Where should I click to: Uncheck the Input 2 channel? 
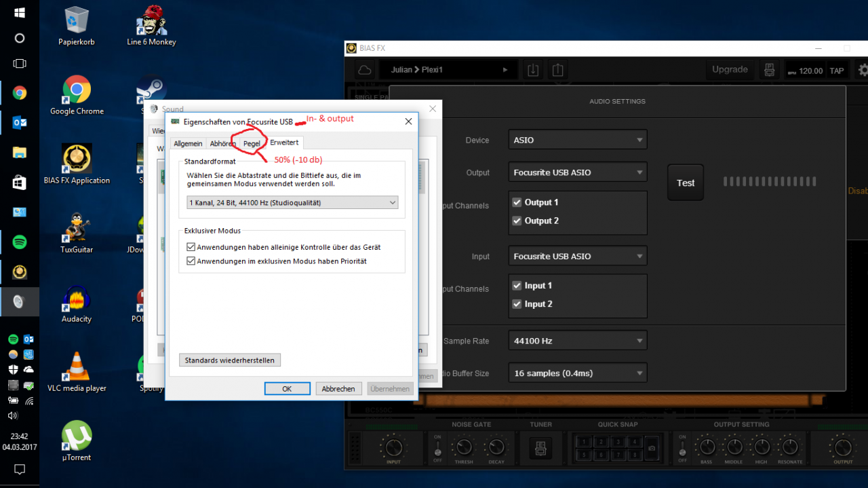[517, 304]
